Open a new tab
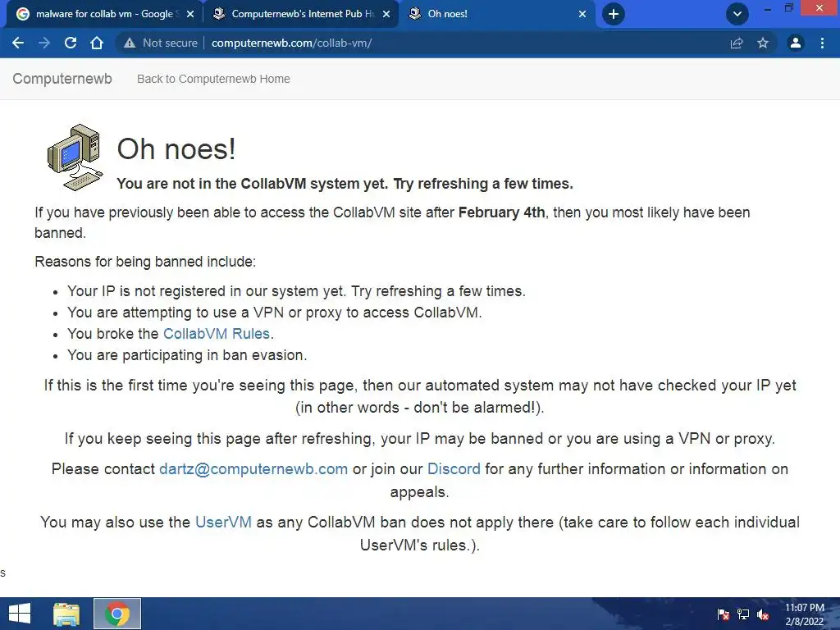 coord(614,14)
